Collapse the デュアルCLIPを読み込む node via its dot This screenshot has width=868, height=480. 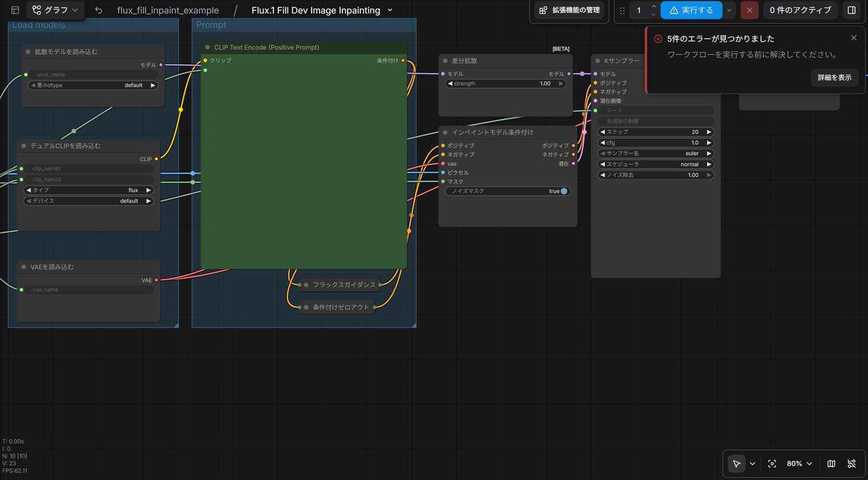coord(24,146)
